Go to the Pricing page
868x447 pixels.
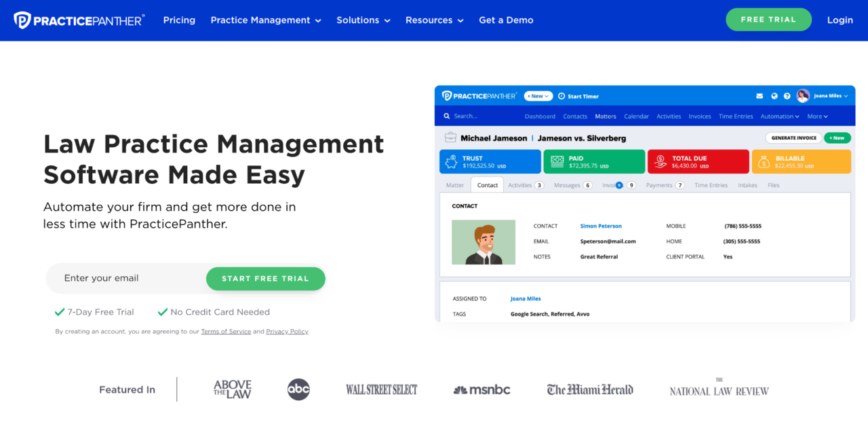pyautogui.click(x=179, y=20)
